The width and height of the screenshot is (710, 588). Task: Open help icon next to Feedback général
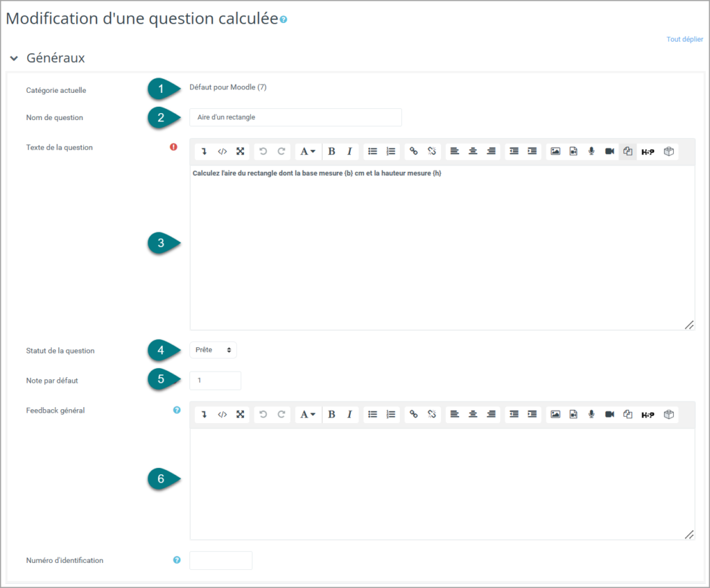(177, 410)
